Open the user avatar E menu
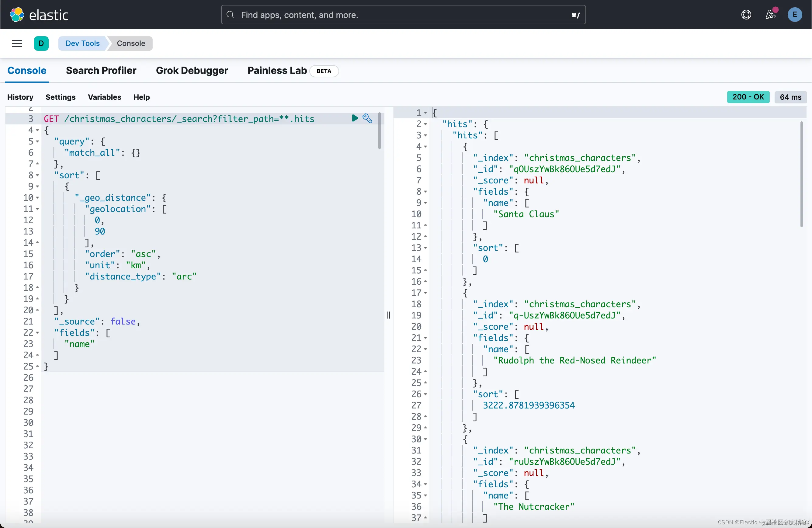This screenshot has width=812, height=528. pos(795,15)
